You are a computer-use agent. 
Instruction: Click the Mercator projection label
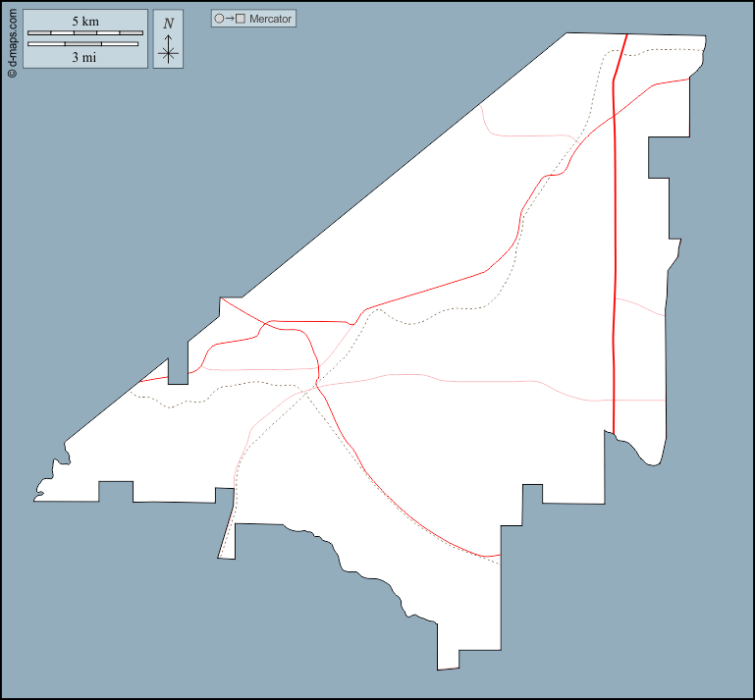coord(270,19)
